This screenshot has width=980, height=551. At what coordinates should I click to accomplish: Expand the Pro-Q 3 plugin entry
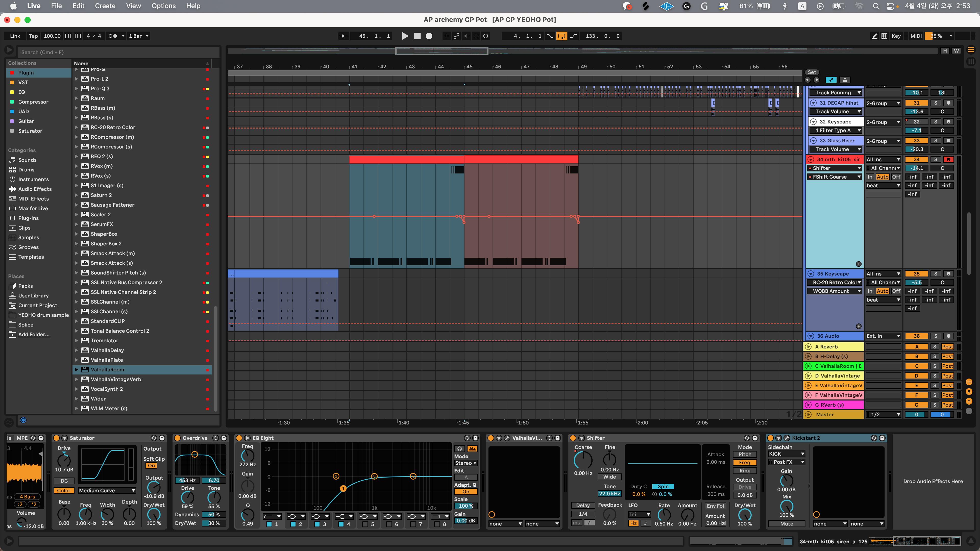point(77,89)
